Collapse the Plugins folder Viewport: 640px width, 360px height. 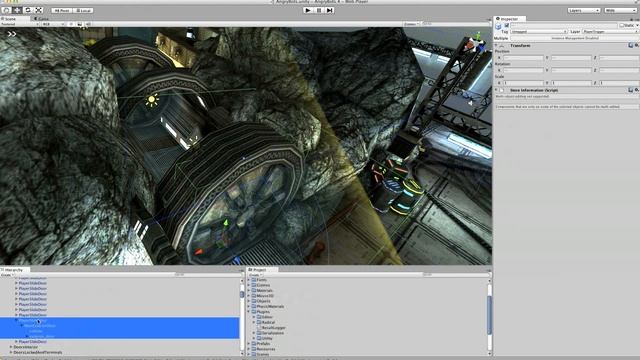tap(249, 312)
